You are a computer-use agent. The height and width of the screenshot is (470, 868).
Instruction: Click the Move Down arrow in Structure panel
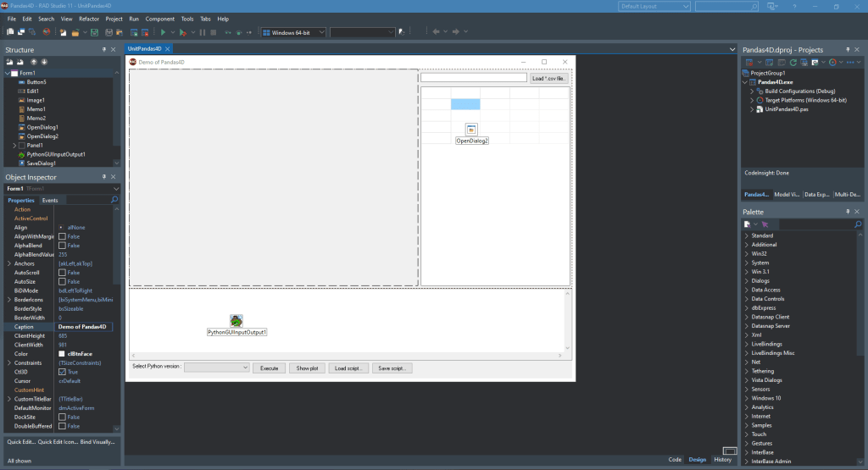click(44, 62)
